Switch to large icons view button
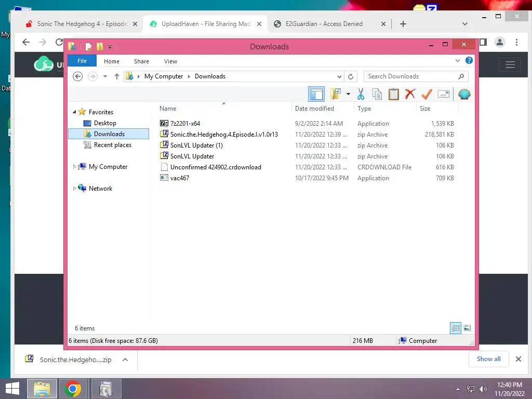532x399 pixels. pos(467,328)
